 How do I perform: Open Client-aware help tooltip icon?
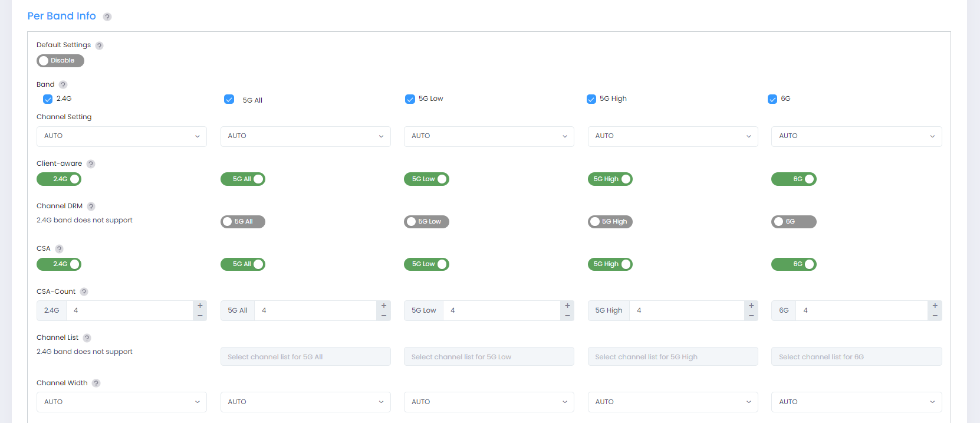click(91, 164)
